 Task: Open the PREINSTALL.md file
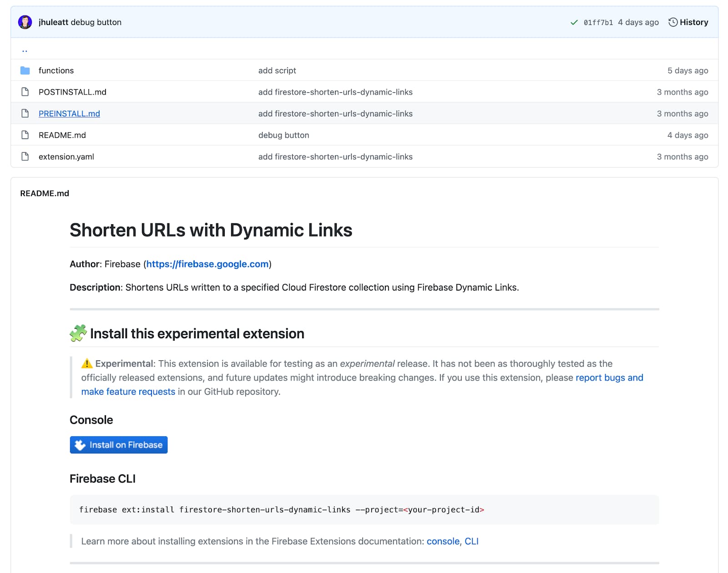[x=69, y=114]
